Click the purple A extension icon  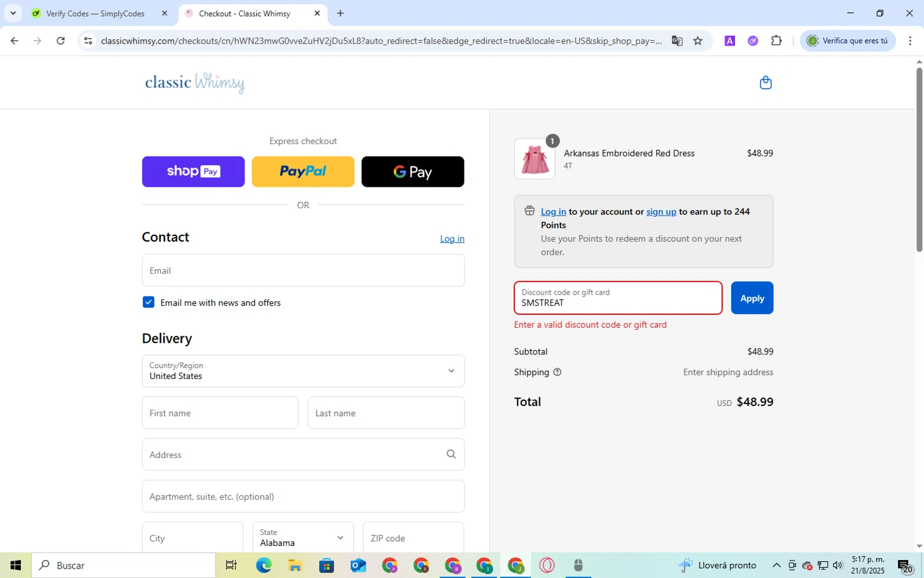[730, 41]
